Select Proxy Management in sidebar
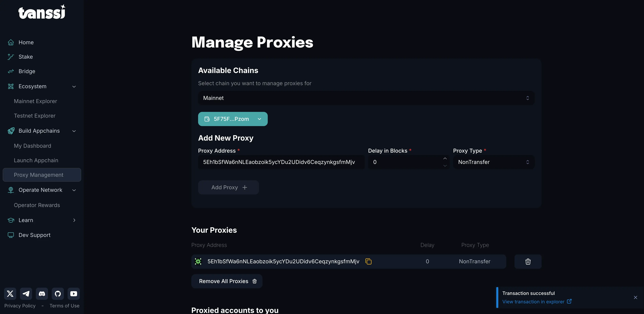Screen dimensions: 644x314 (42, 175)
